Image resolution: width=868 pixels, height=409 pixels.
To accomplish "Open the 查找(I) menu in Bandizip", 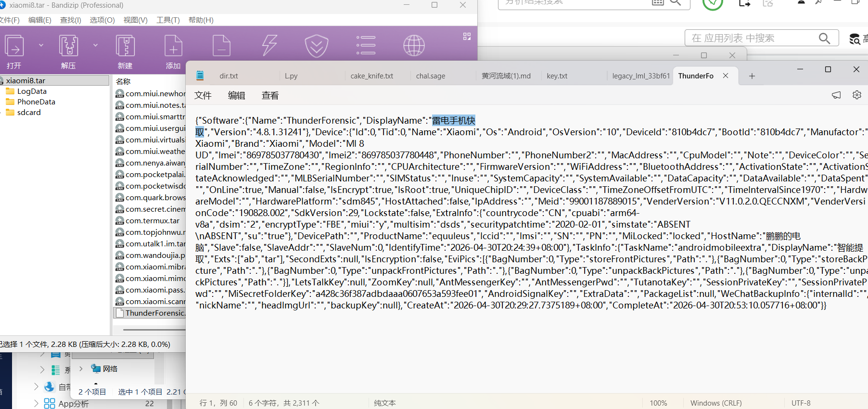I will [70, 20].
